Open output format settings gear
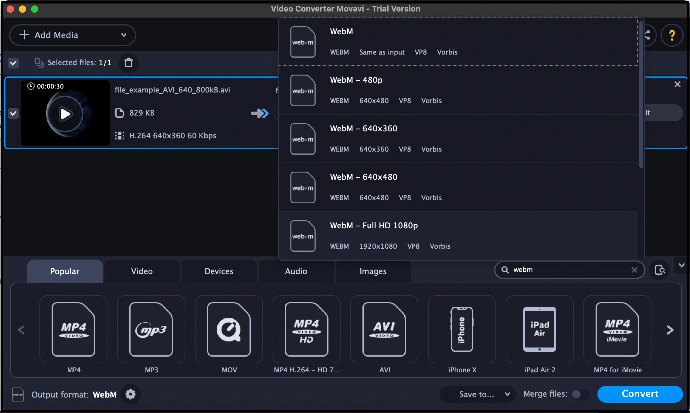The image size is (690, 413). (130, 394)
